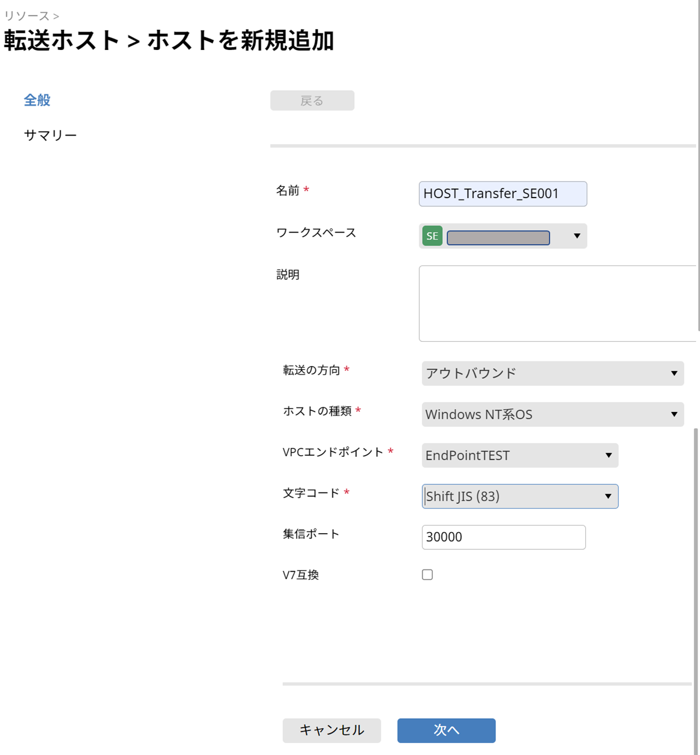Open the ワークスペース dropdown

[502, 236]
